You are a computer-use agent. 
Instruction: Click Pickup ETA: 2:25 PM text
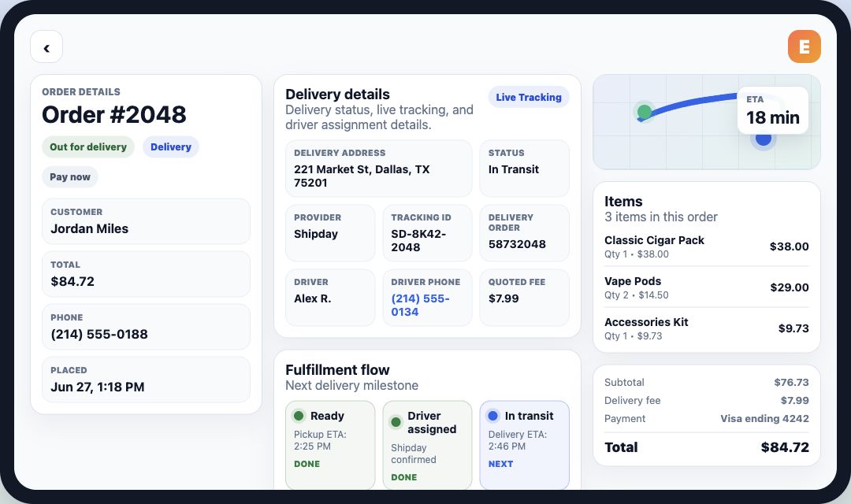(x=320, y=440)
